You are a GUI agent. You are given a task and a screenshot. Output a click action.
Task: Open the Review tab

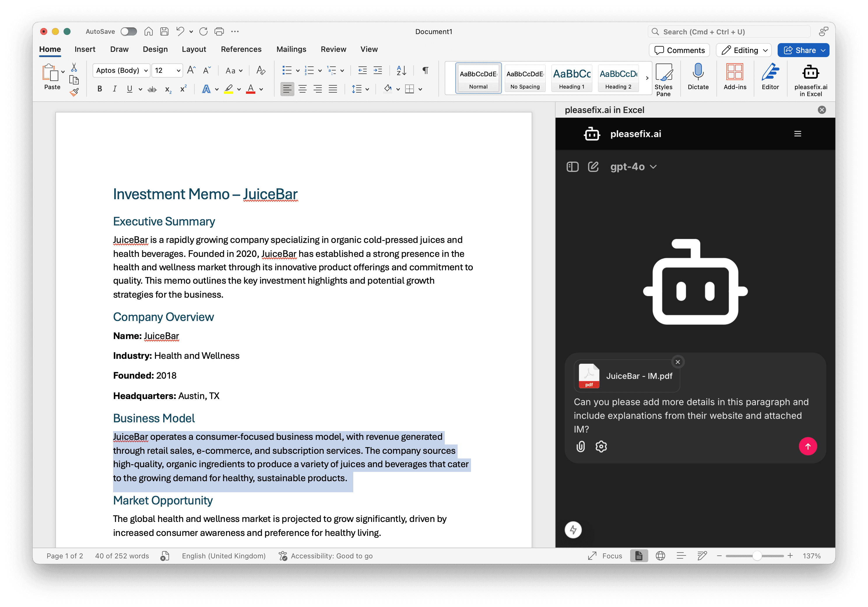[333, 49]
